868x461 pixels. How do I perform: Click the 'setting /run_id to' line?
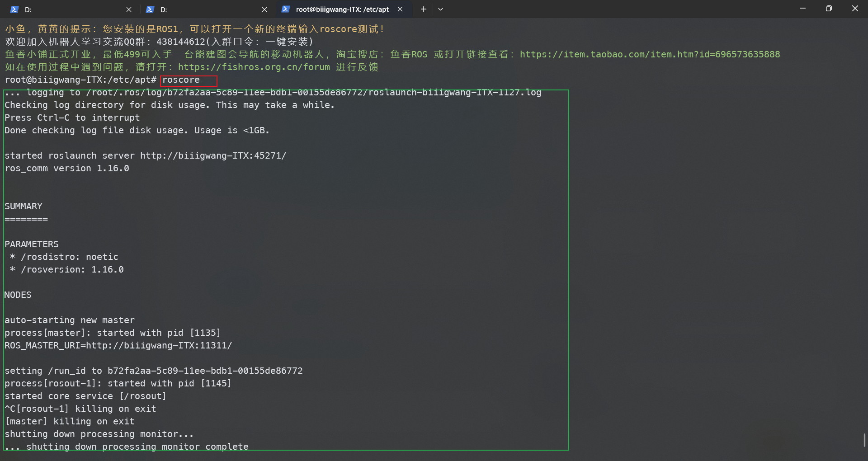tap(154, 371)
